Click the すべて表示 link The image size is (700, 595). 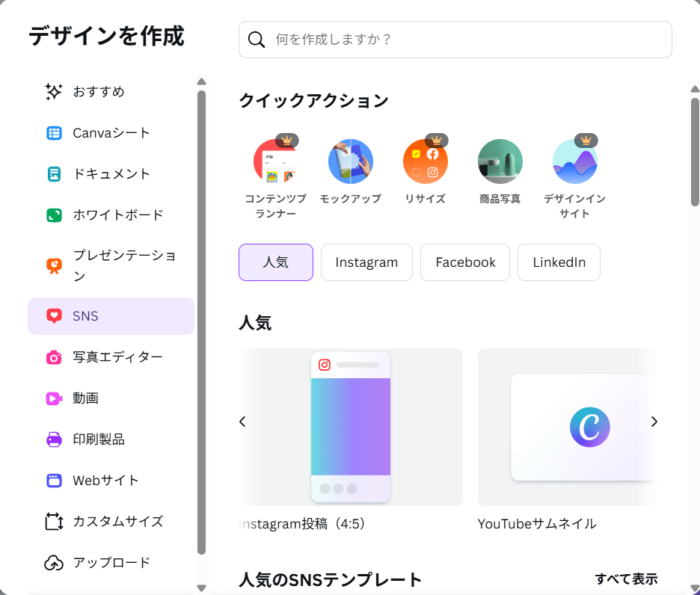pyautogui.click(x=627, y=579)
